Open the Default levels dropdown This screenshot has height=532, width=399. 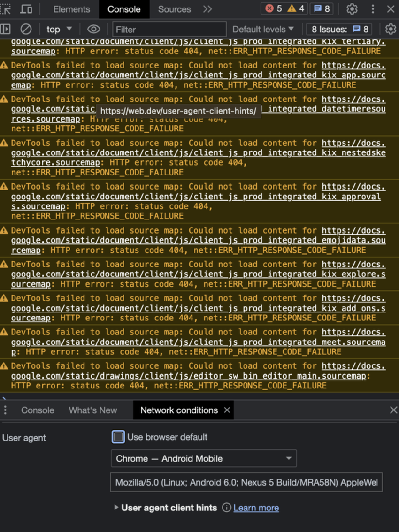coord(263,29)
